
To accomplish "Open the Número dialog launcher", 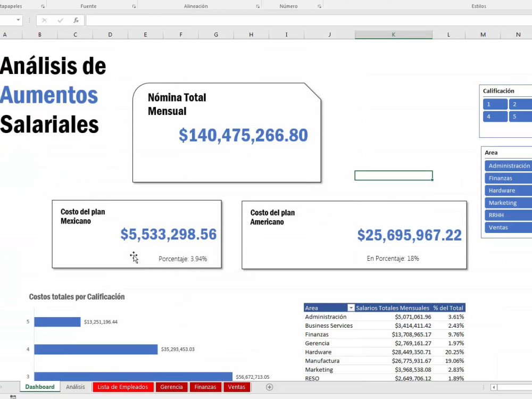I will click(319, 6).
